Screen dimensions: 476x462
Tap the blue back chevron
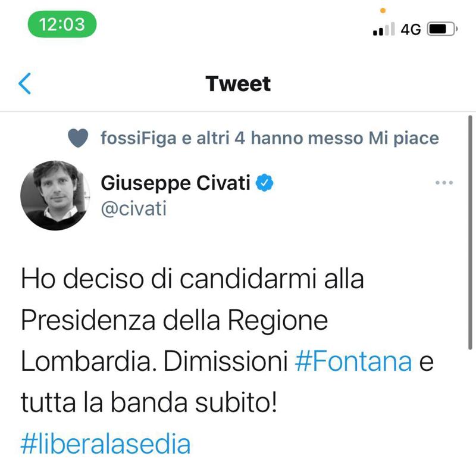[24, 84]
